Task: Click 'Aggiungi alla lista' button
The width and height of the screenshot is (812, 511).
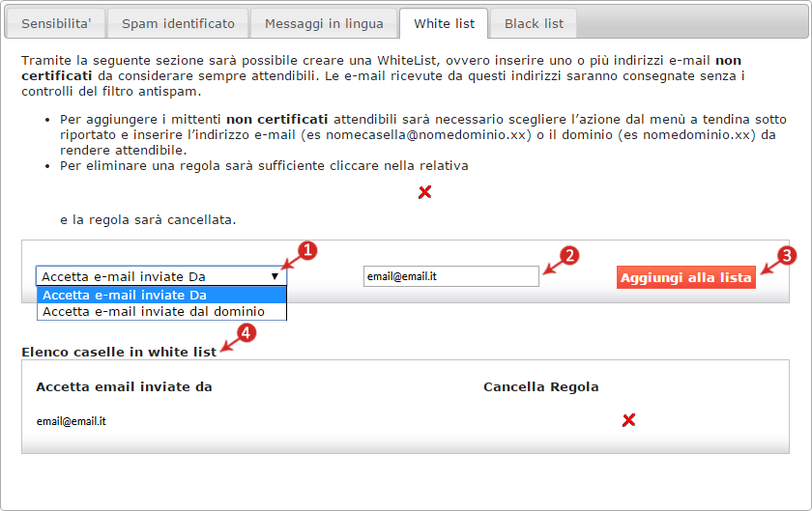Action: [686, 277]
